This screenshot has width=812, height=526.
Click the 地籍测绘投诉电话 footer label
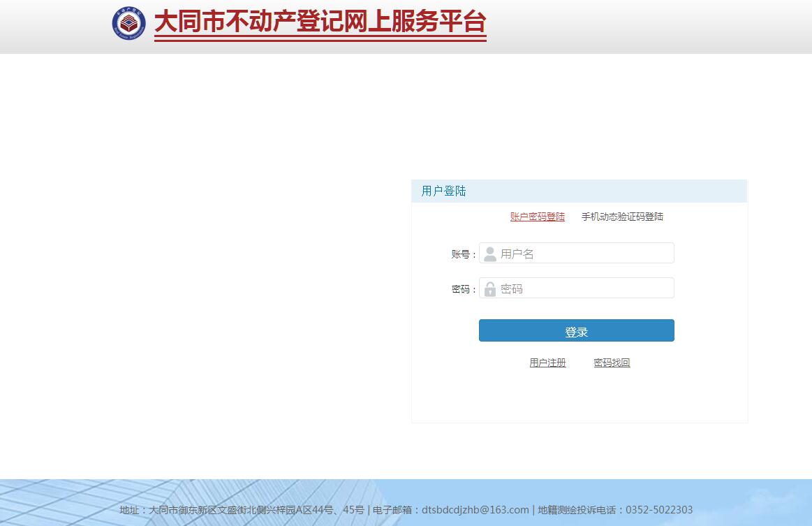click(577, 510)
